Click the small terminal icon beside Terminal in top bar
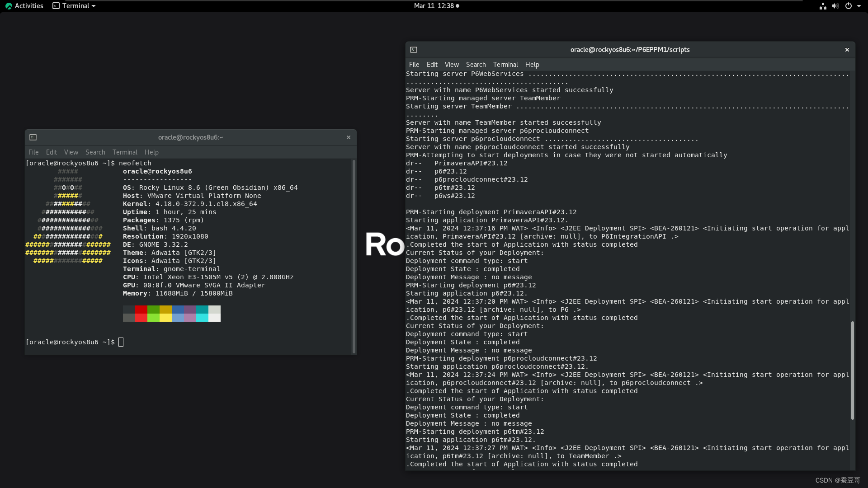 pyautogui.click(x=56, y=6)
